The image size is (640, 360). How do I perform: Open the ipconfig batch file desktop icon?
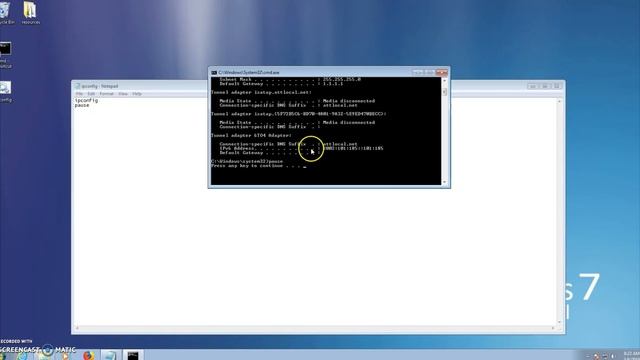coord(5,91)
